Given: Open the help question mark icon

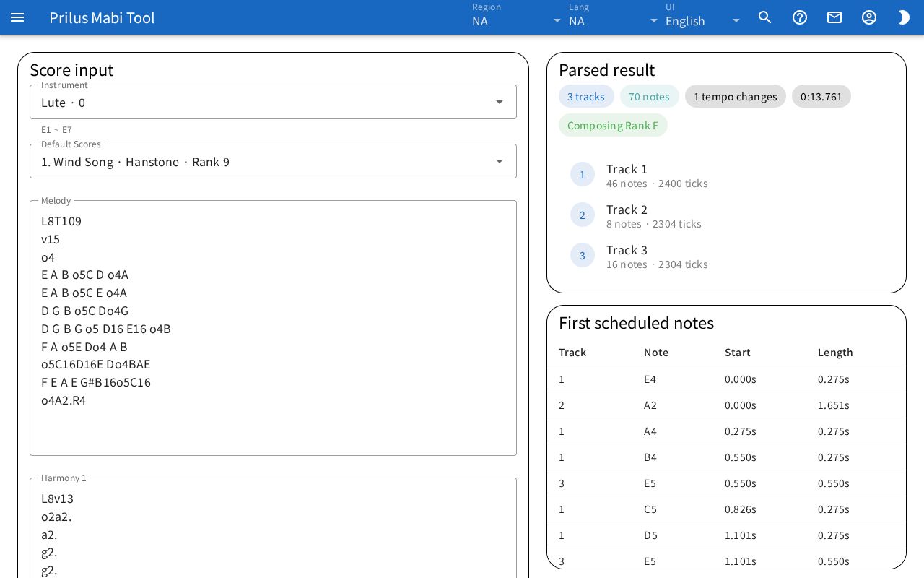Looking at the screenshot, I should 800,17.
